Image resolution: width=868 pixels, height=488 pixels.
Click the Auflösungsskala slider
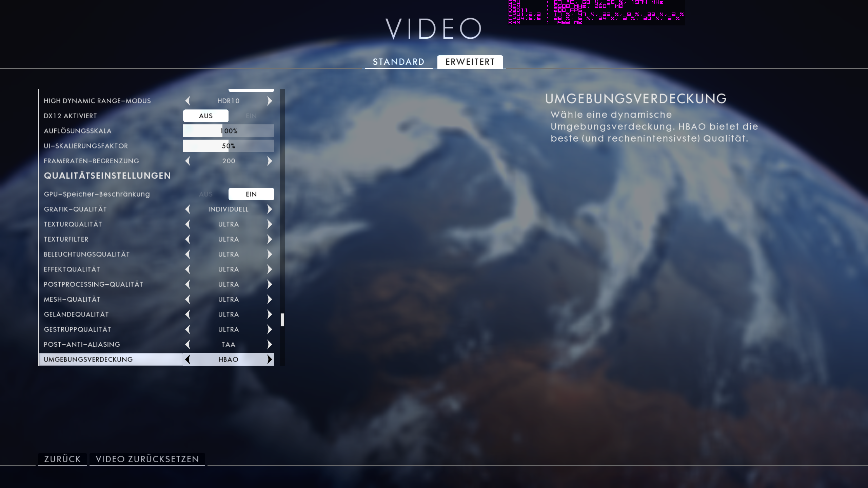[228, 131]
